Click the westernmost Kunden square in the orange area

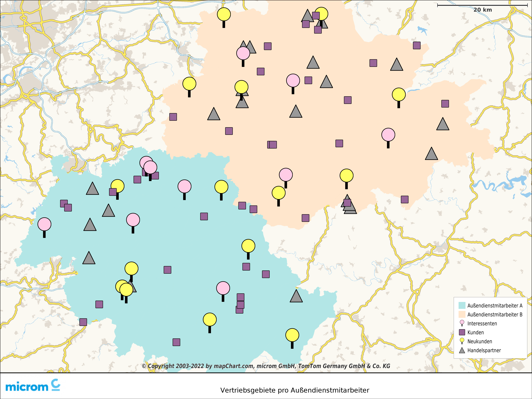pyautogui.click(x=173, y=117)
